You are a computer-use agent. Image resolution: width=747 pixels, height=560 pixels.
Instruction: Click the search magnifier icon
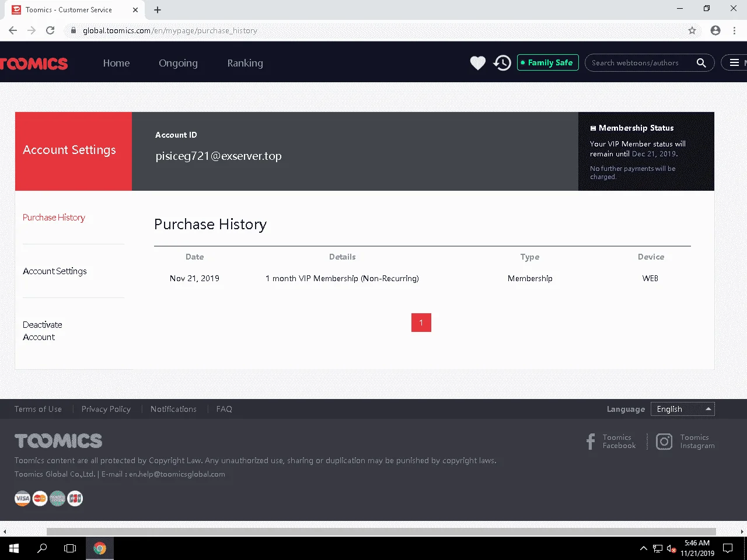point(701,63)
